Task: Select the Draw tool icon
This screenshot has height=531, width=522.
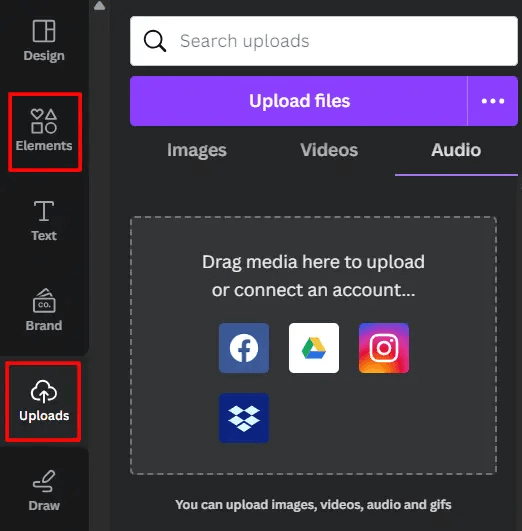Action: click(x=44, y=481)
